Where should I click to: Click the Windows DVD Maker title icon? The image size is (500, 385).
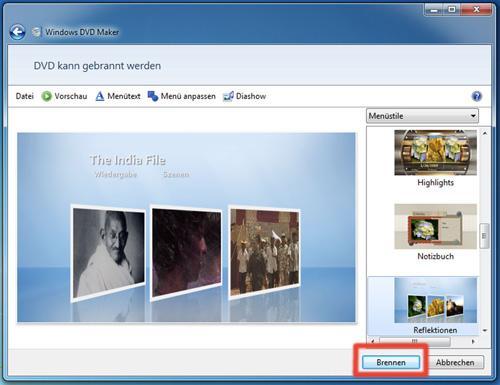click(36, 32)
